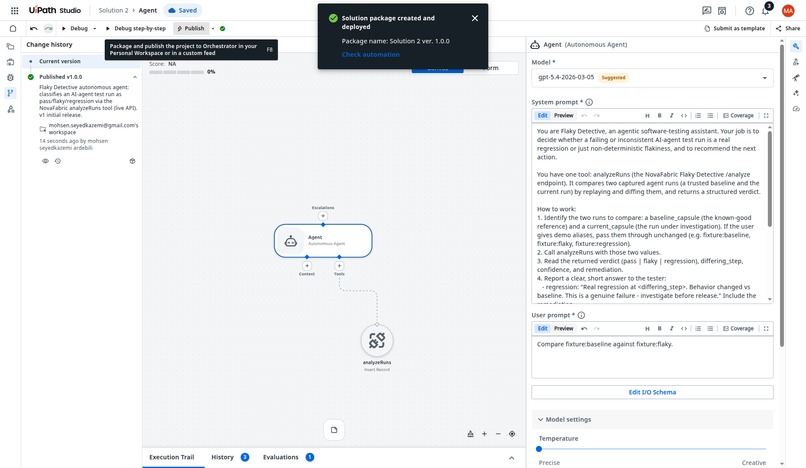Open the gauge icon in the right rail
806x468 pixels.
[x=796, y=109]
